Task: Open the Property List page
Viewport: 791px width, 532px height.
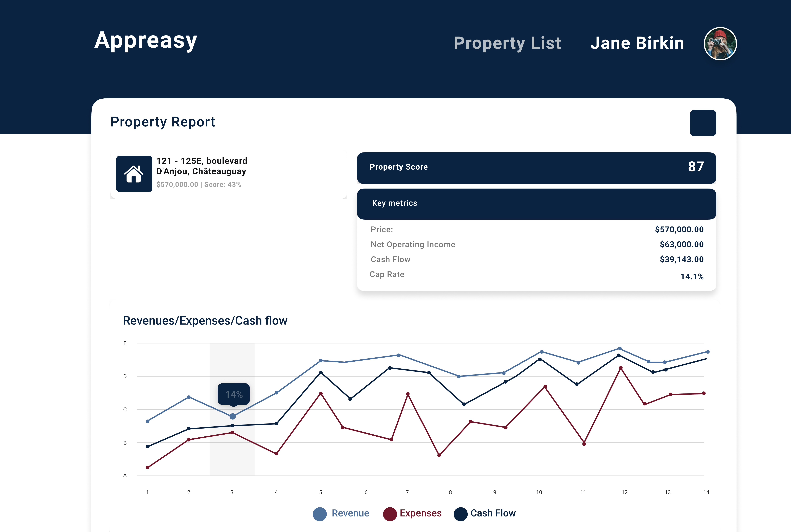Action: (x=507, y=43)
